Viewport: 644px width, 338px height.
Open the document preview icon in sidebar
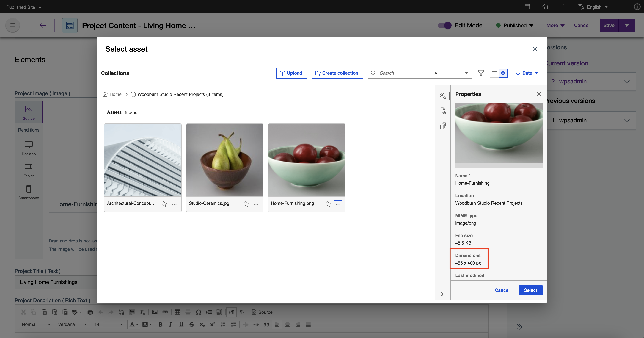443,111
